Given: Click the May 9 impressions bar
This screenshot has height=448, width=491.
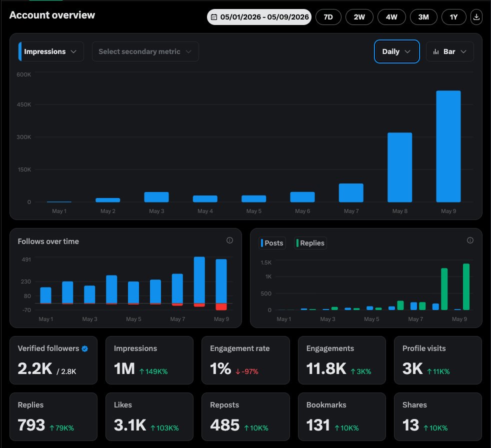Looking at the screenshot, I should pyautogui.click(x=448, y=146).
